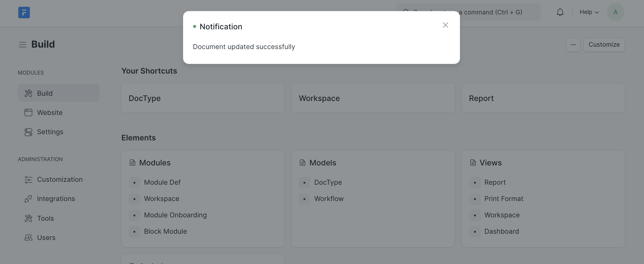
Task: Expand the Help dropdown
Action: coord(589,12)
